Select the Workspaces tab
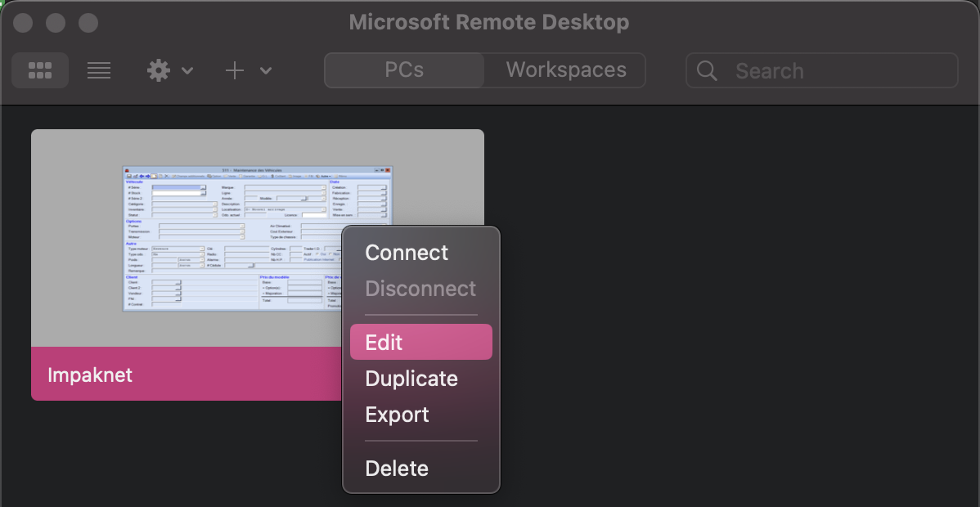980x507 pixels. tap(565, 70)
